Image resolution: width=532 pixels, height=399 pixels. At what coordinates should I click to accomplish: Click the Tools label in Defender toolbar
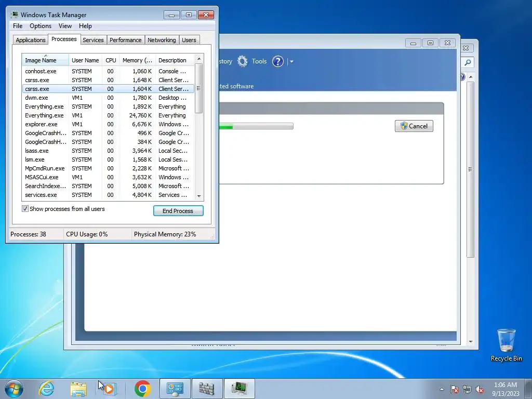click(x=259, y=61)
